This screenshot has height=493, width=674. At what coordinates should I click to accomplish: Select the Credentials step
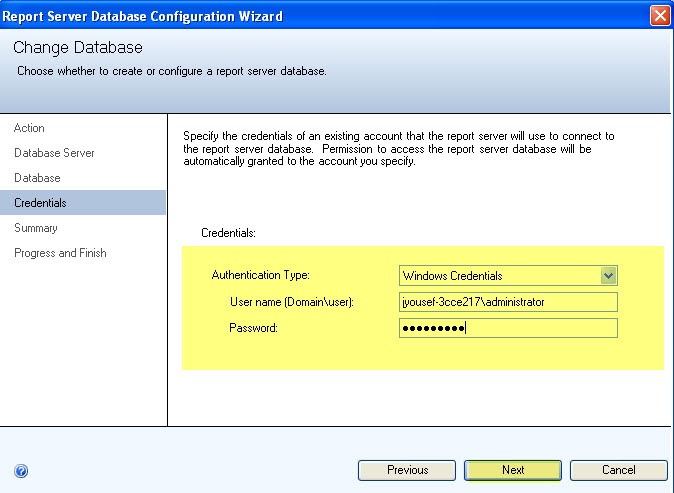pos(83,202)
